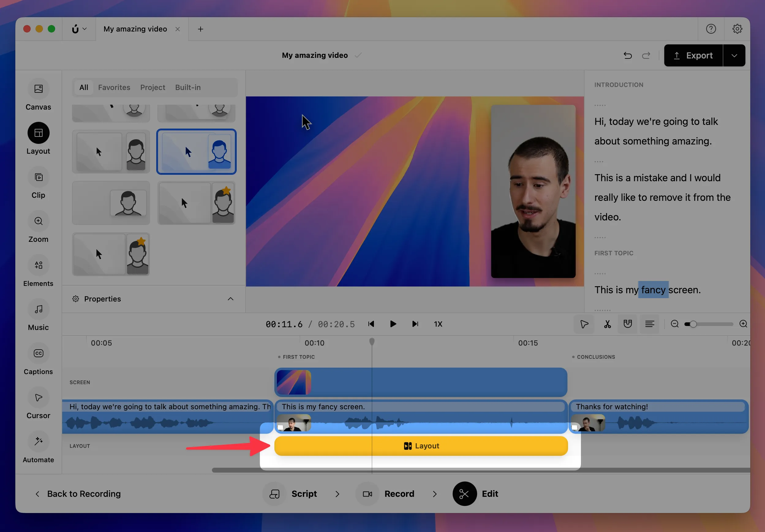Open the Canvas panel
The width and height of the screenshot is (765, 532).
[x=38, y=95]
